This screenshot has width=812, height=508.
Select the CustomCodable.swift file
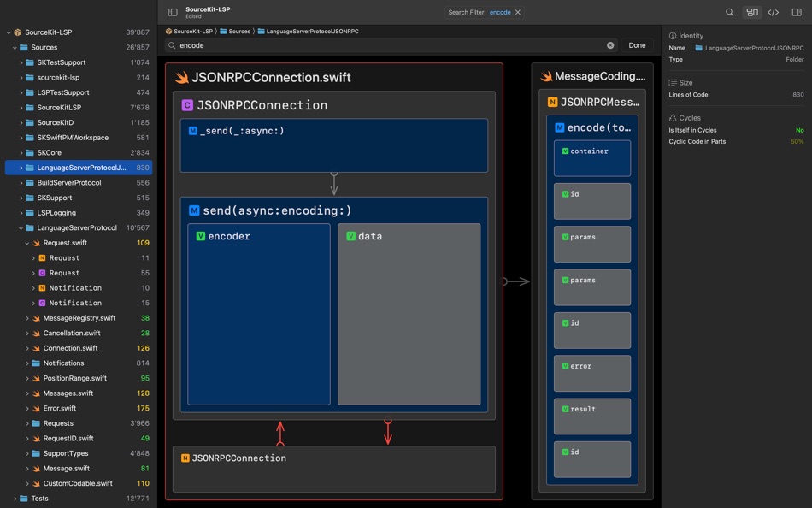point(79,483)
